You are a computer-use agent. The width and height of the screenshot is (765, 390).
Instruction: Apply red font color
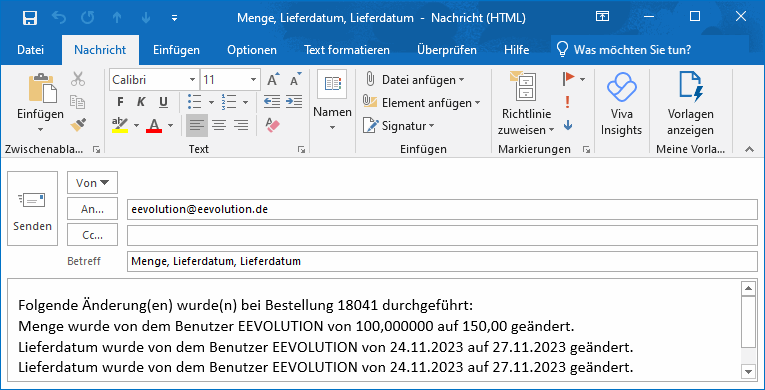point(154,125)
